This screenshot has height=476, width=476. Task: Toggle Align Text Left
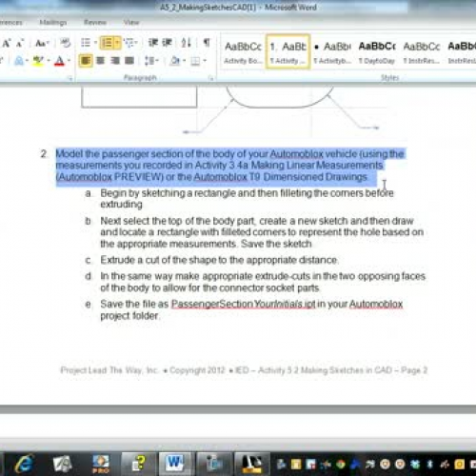click(x=86, y=60)
